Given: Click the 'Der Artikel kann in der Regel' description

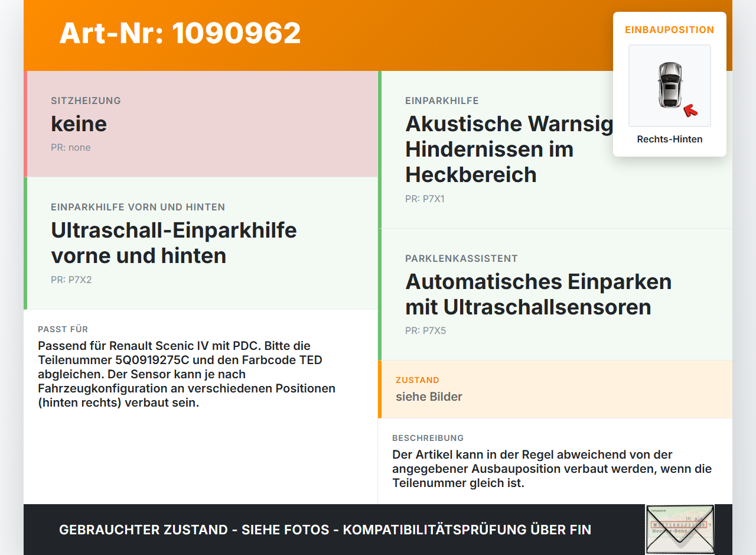Looking at the screenshot, I should (552, 469).
